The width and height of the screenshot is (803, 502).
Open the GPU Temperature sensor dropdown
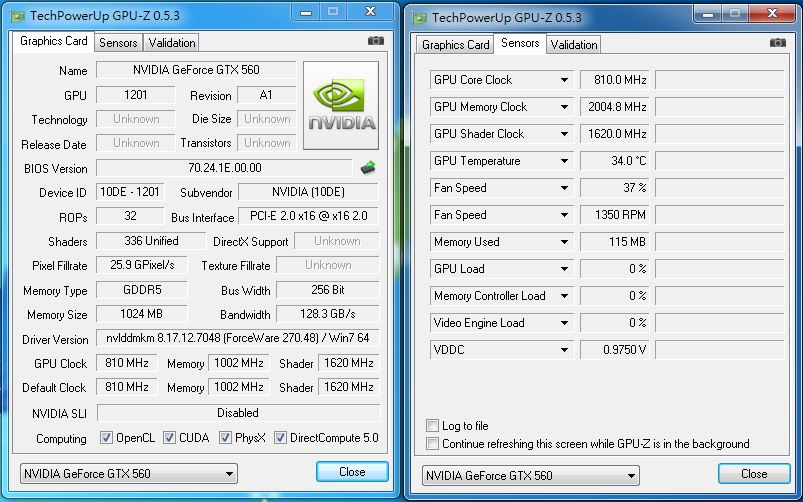pos(564,161)
